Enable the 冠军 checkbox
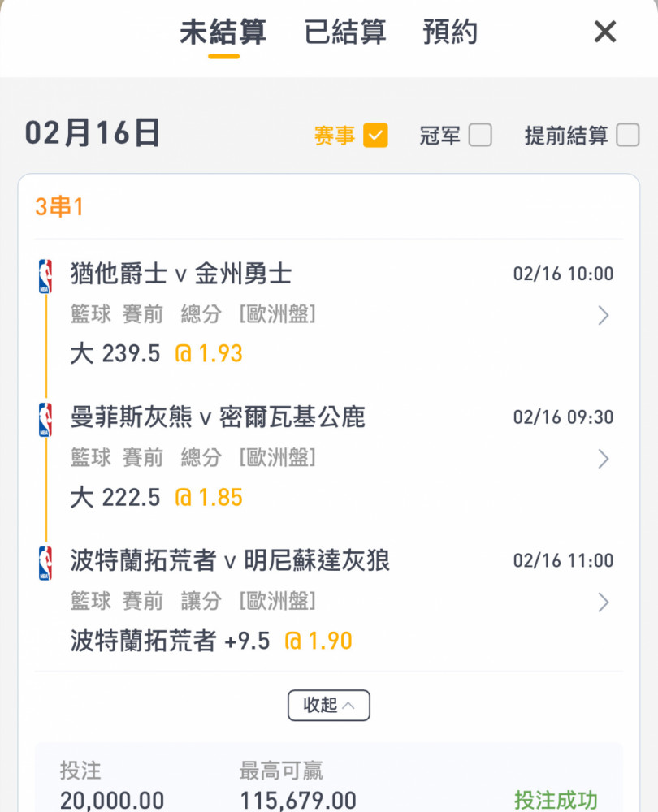 point(480,136)
